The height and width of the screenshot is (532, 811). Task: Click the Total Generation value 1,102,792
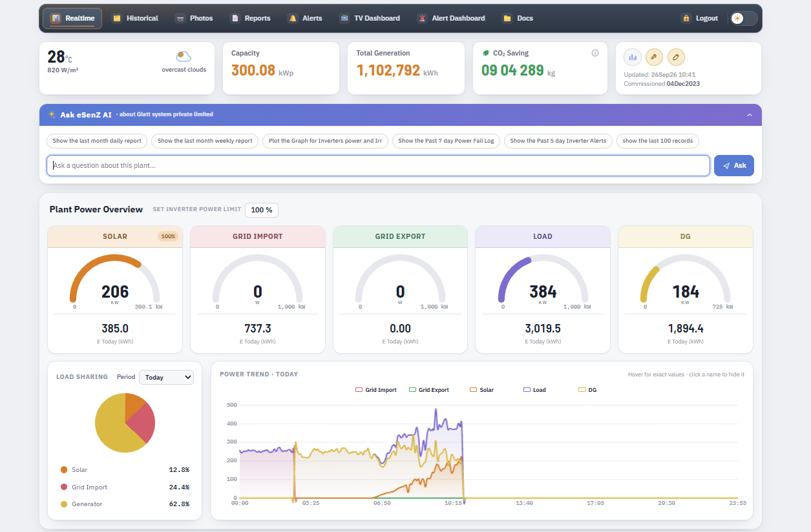pyautogui.click(x=388, y=70)
